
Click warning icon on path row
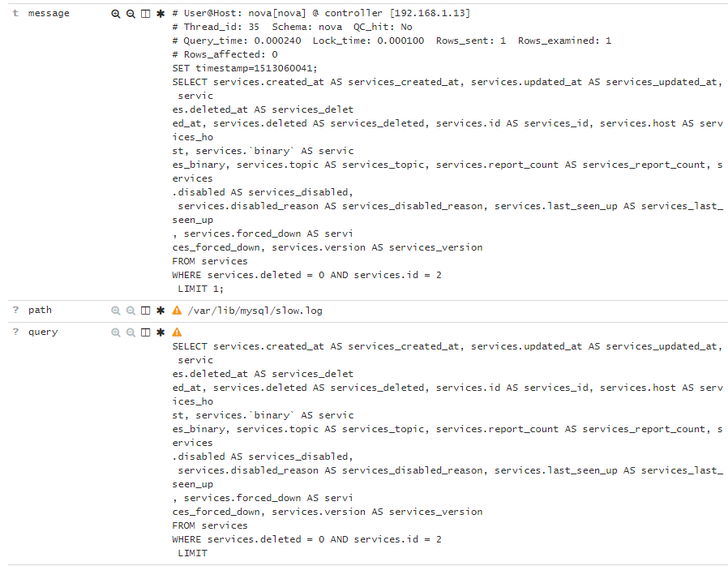[177, 311]
